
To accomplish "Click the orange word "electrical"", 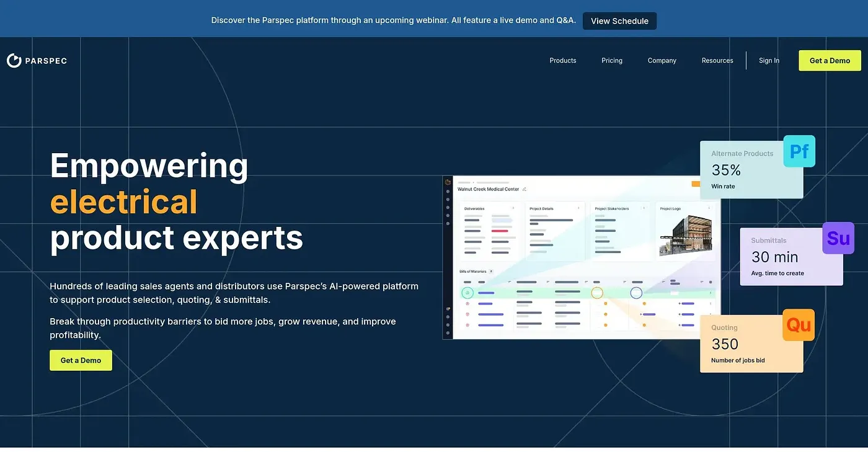I will point(123,202).
